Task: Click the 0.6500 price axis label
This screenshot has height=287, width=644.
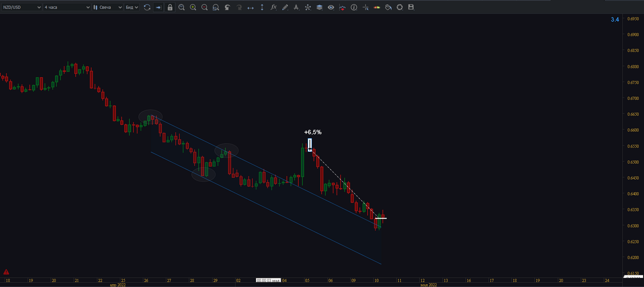Action: coord(633,162)
